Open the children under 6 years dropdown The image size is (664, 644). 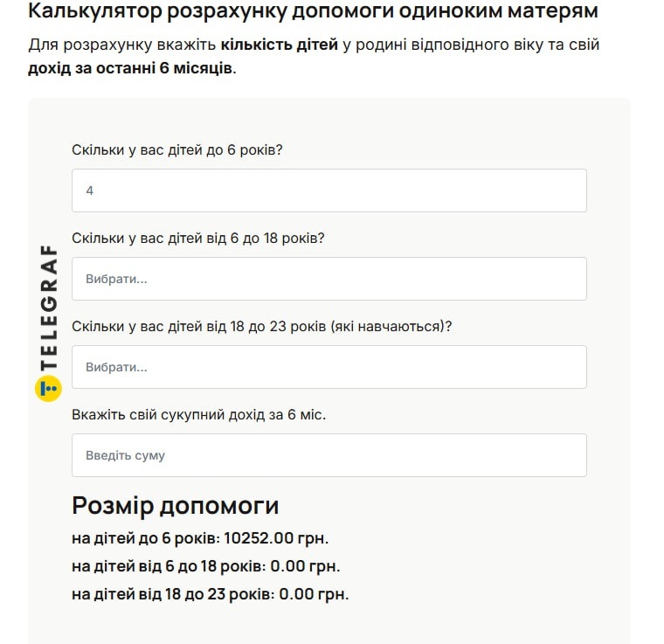(x=329, y=190)
